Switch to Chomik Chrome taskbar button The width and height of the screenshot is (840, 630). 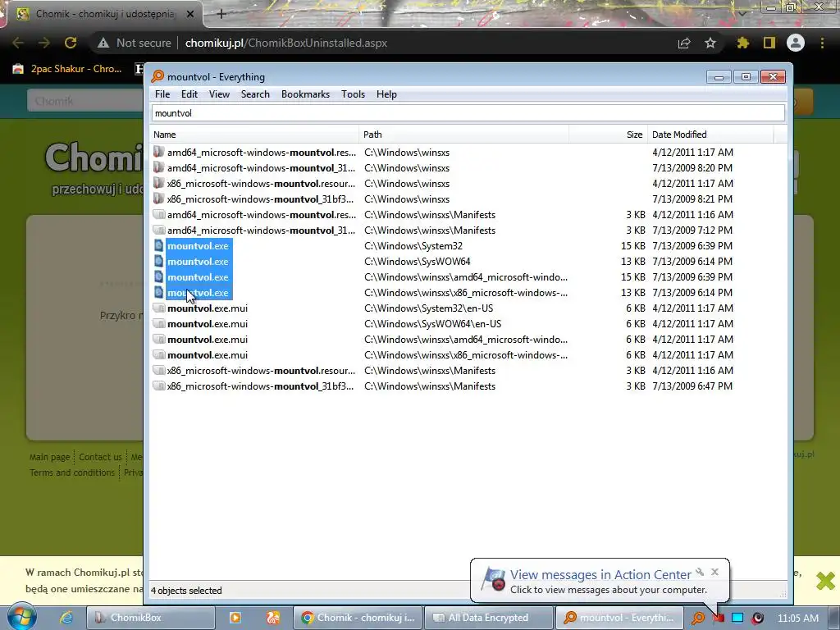click(x=358, y=618)
